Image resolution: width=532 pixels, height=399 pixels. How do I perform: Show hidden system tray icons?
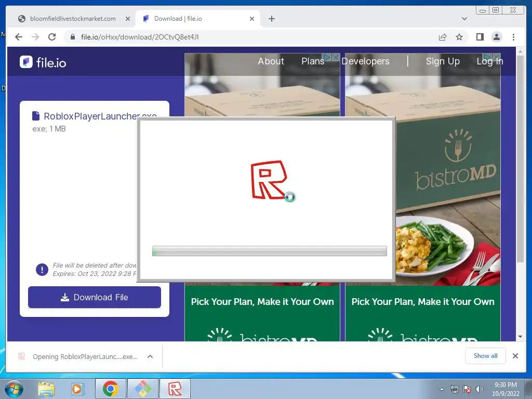coord(442,389)
